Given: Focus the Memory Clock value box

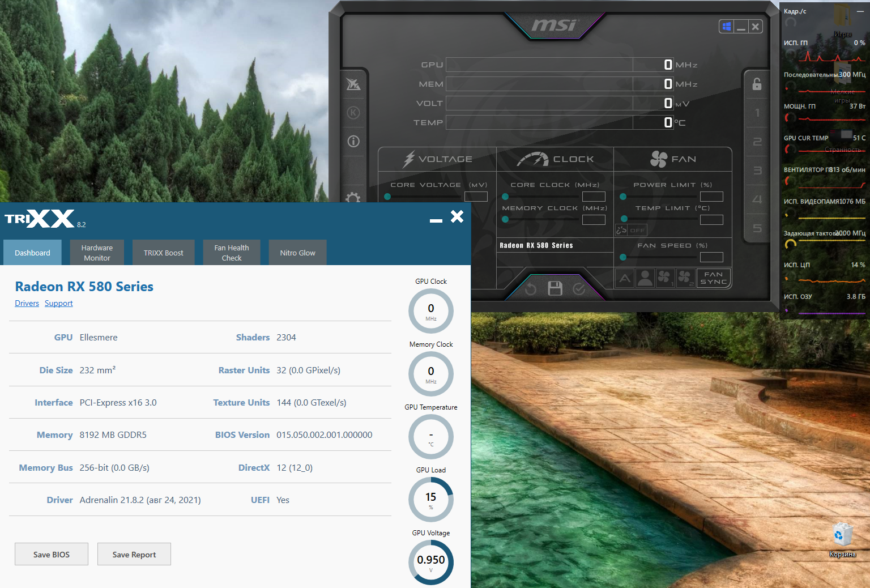Looking at the screenshot, I should [594, 220].
